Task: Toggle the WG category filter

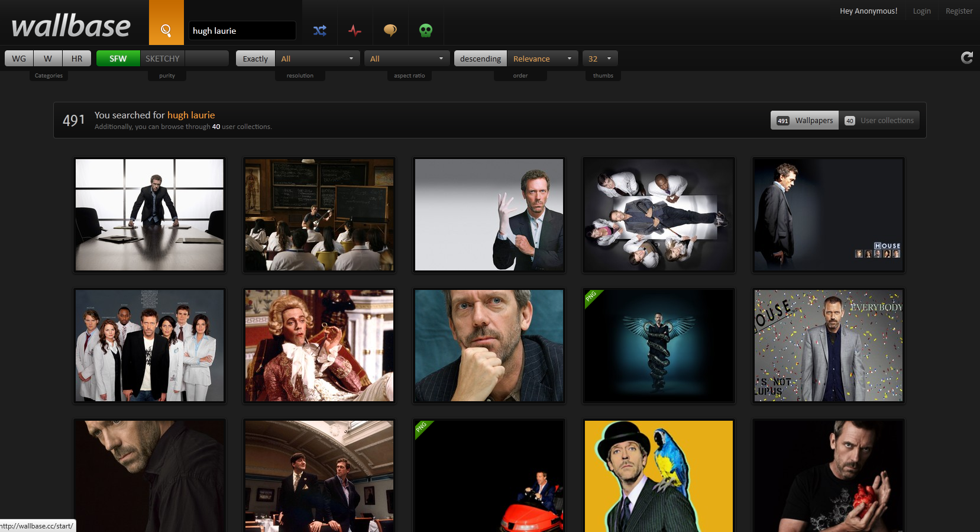Action: click(19, 59)
